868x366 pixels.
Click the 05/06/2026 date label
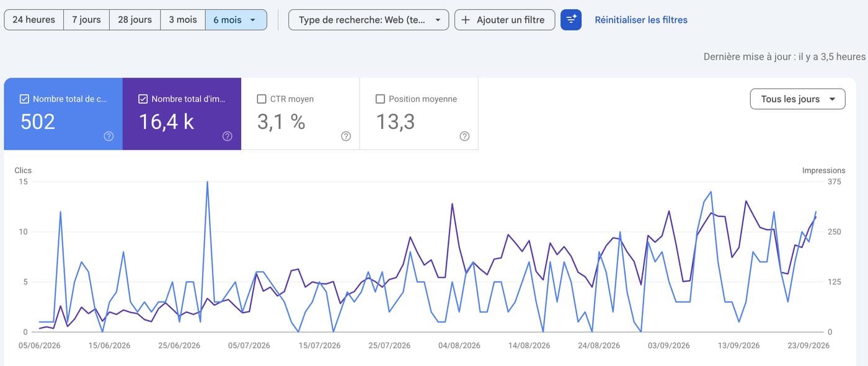click(x=40, y=346)
